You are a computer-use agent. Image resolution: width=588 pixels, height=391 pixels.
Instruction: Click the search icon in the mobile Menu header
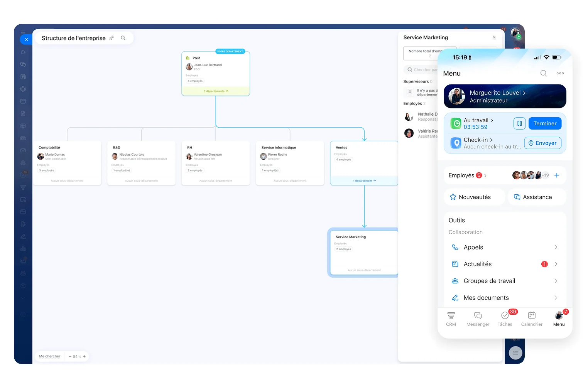[x=543, y=73]
